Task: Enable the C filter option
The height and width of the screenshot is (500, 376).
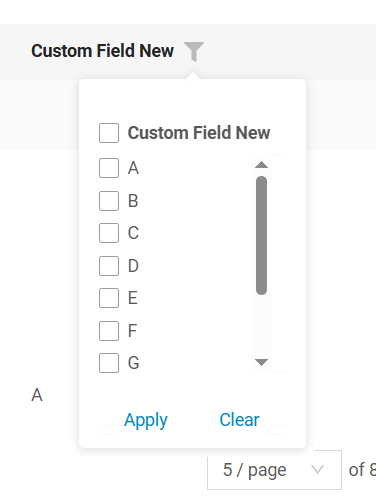Action: coord(109,233)
